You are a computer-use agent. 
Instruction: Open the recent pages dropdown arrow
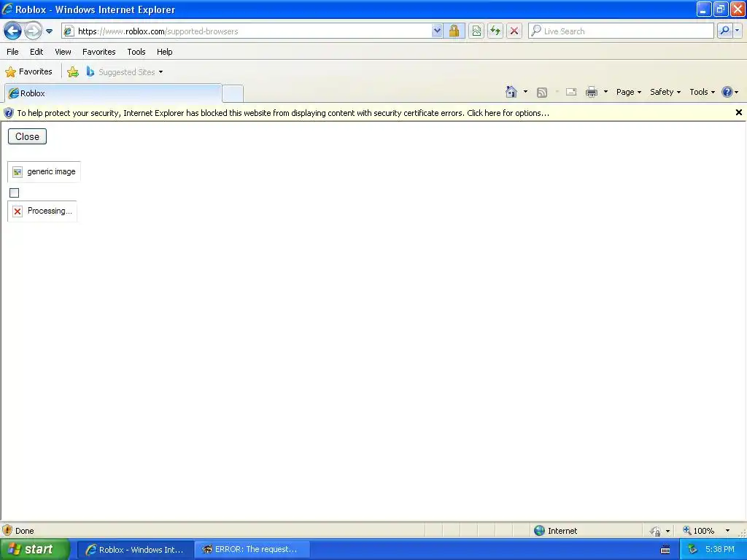tap(49, 31)
